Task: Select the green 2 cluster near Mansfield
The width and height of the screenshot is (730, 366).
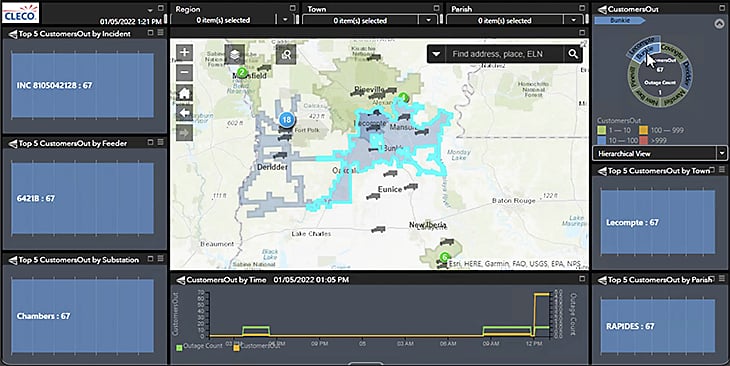Action: (x=242, y=72)
